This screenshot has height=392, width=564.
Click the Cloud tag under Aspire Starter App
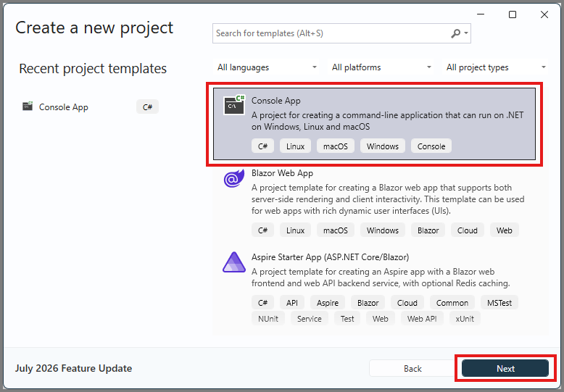tap(407, 303)
